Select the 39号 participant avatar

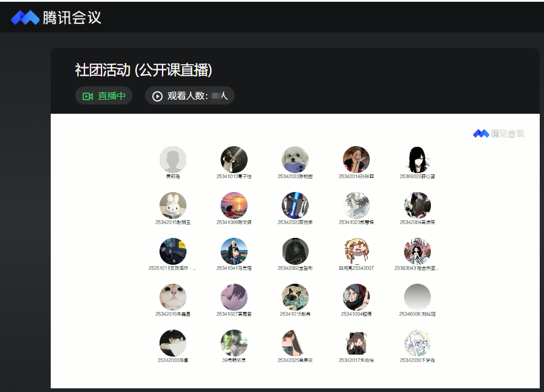pyautogui.click(x=234, y=343)
